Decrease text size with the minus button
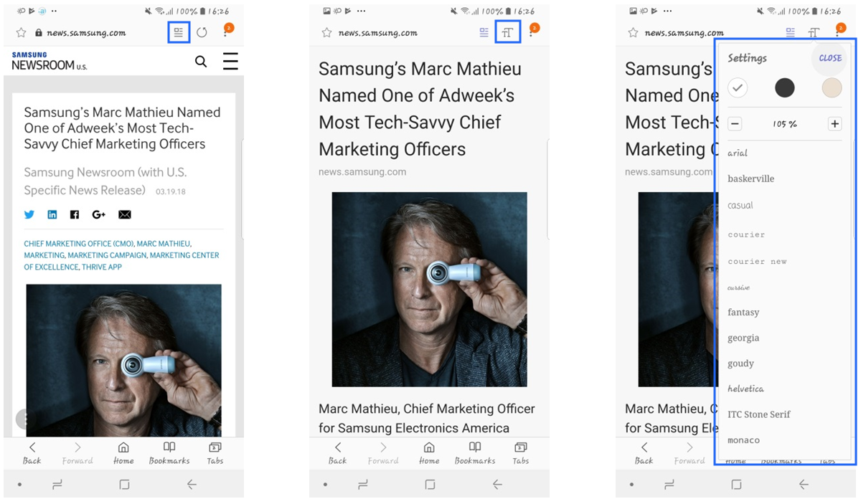Viewport: 861px width, 504px height. point(735,124)
